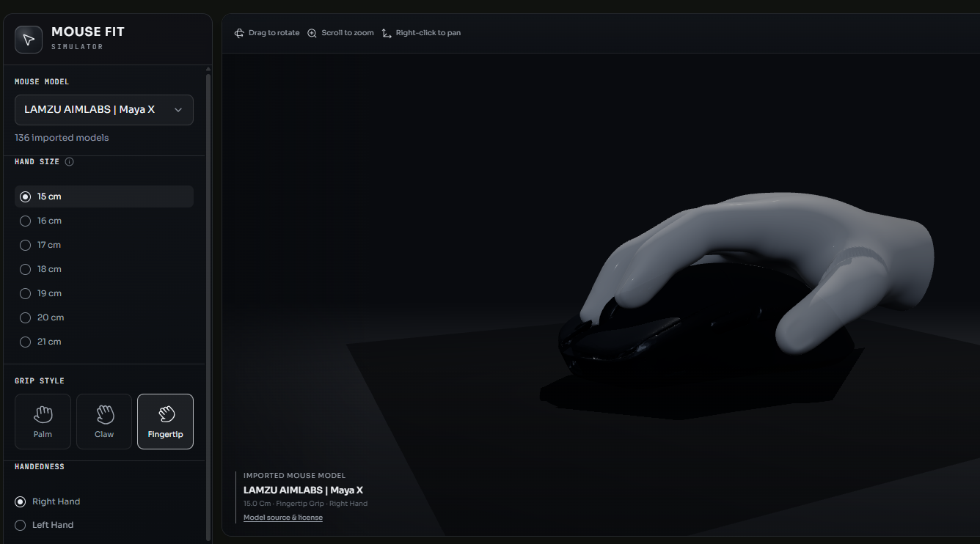Set hand size to 19 cm
Viewport: 980px width, 544px height.
pyautogui.click(x=104, y=293)
